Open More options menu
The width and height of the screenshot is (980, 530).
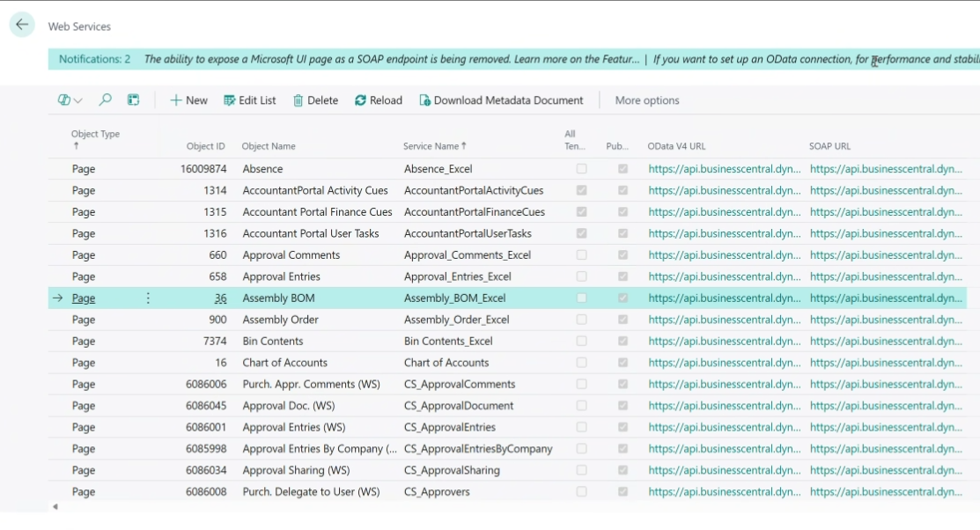tap(647, 100)
